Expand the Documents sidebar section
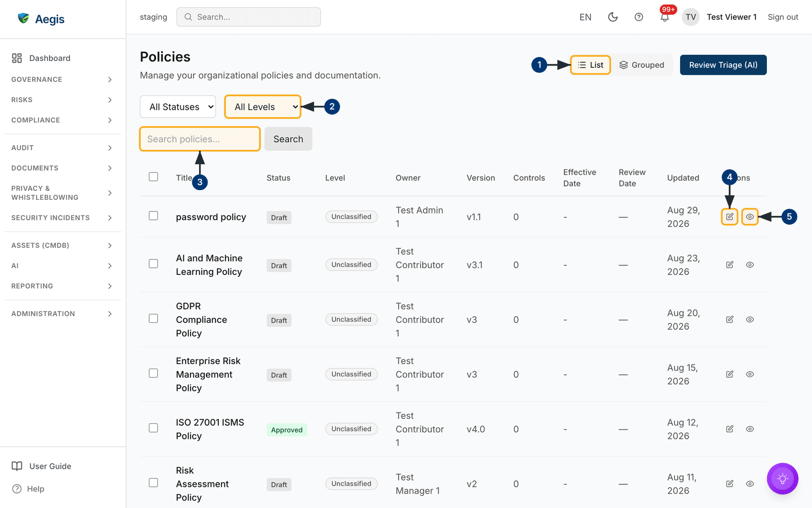812x508 pixels. [63, 168]
